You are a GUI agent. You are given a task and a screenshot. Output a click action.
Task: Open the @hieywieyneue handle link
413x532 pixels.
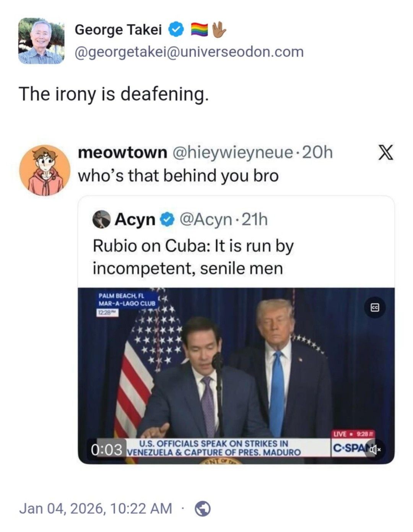point(233,152)
